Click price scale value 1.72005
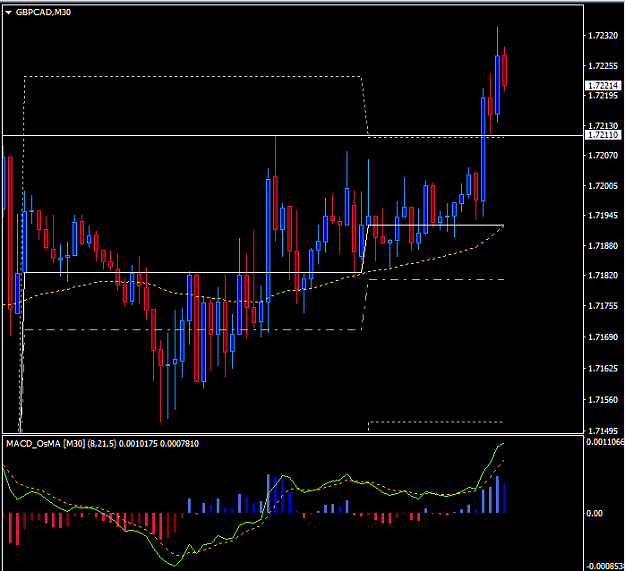 pos(603,186)
